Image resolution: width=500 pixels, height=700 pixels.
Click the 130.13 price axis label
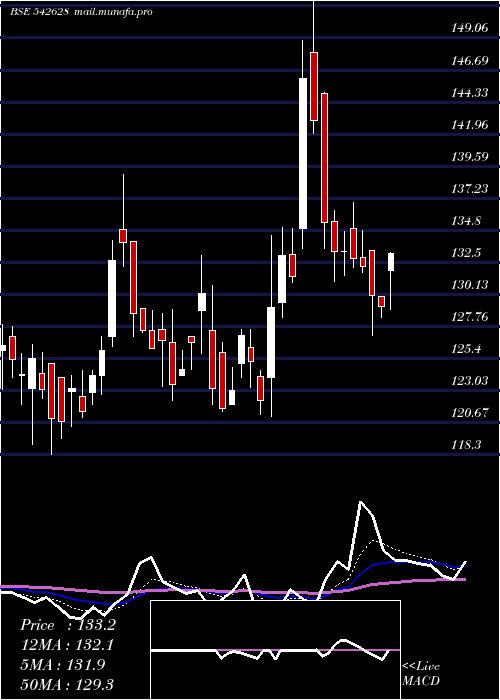coord(469,284)
